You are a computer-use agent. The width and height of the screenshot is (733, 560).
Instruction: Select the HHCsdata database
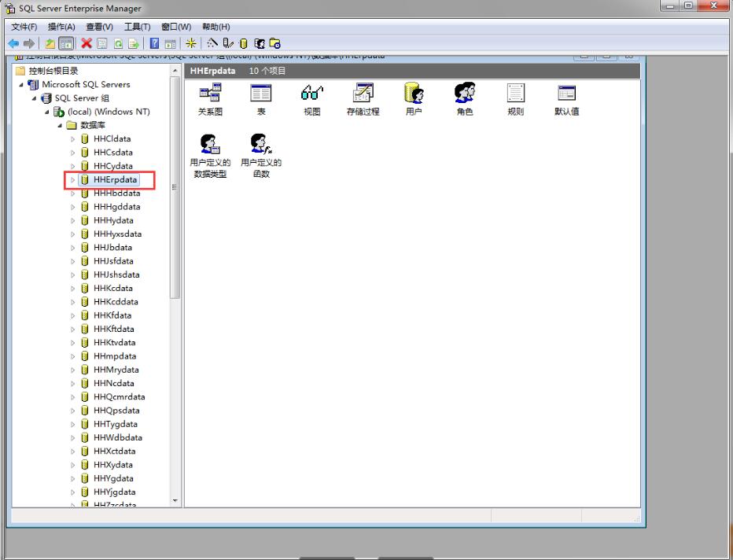click(113, 153)
